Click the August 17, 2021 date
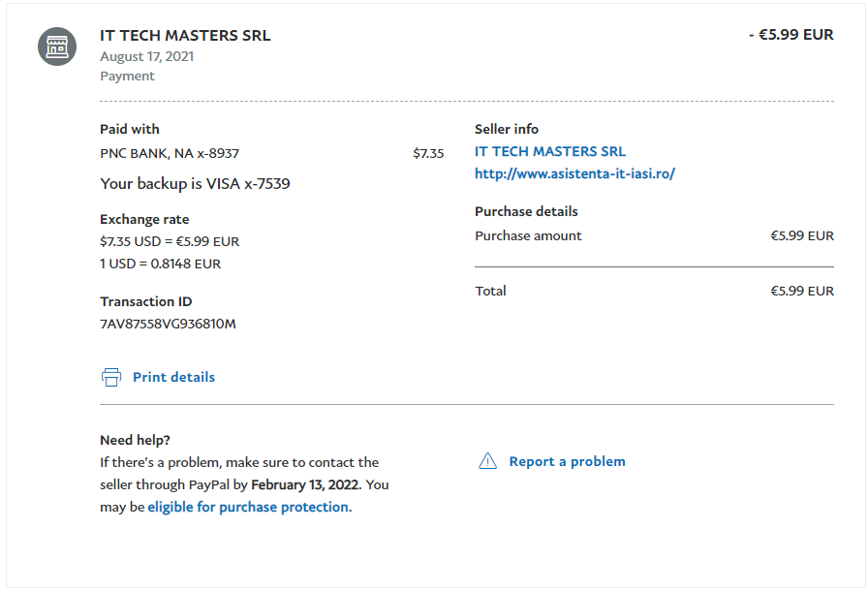The width and height of the screenshot is (868, 591). pyautogui.click(x=146, y=56)
